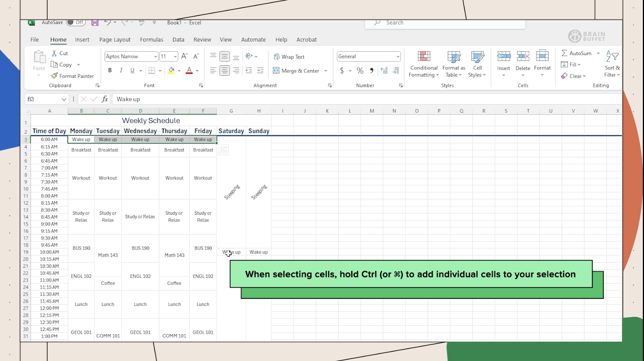
Task: Click the Wrap Text button
Action: coord(289,57)
